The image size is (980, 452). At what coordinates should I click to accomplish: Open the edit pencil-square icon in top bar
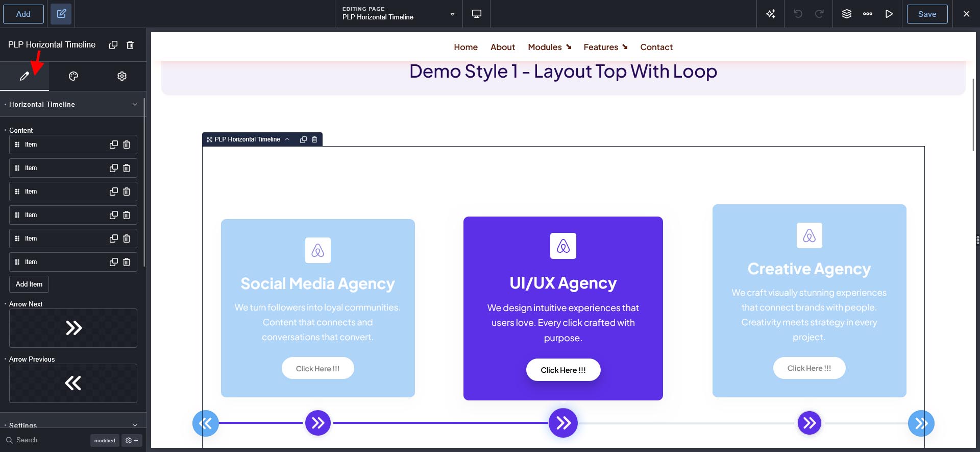click(x=61, y=14)
